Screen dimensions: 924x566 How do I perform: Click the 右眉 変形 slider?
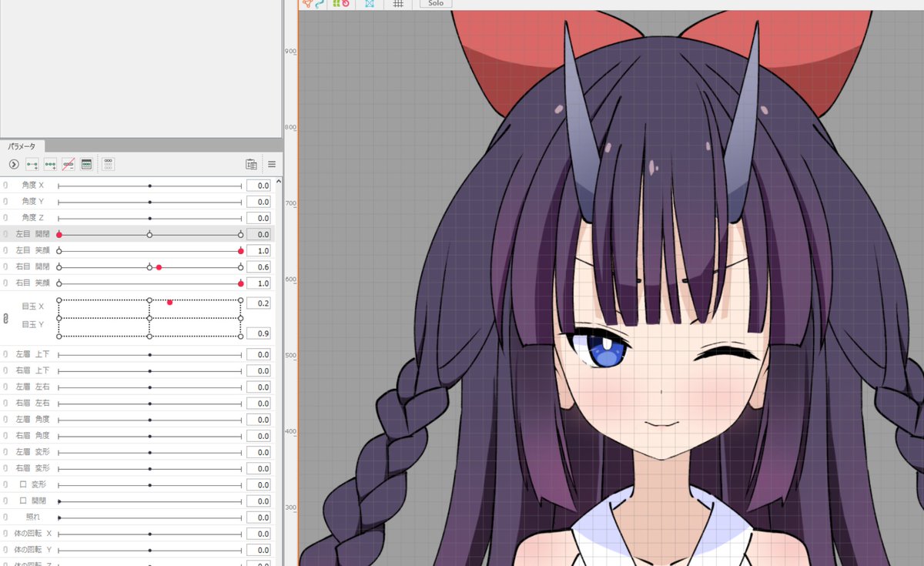[x=149, y=468]
